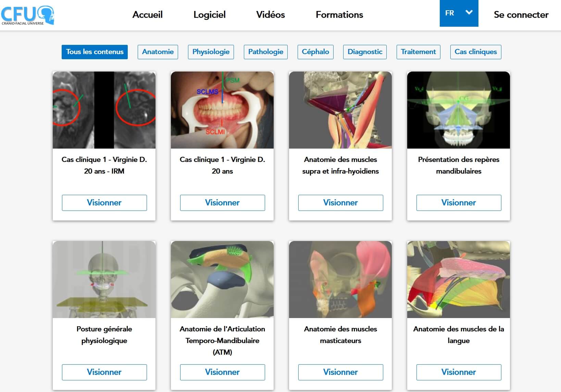Screen dimensions: 561x392
Task: Open the Formations menu item
Action: point(339,15)
